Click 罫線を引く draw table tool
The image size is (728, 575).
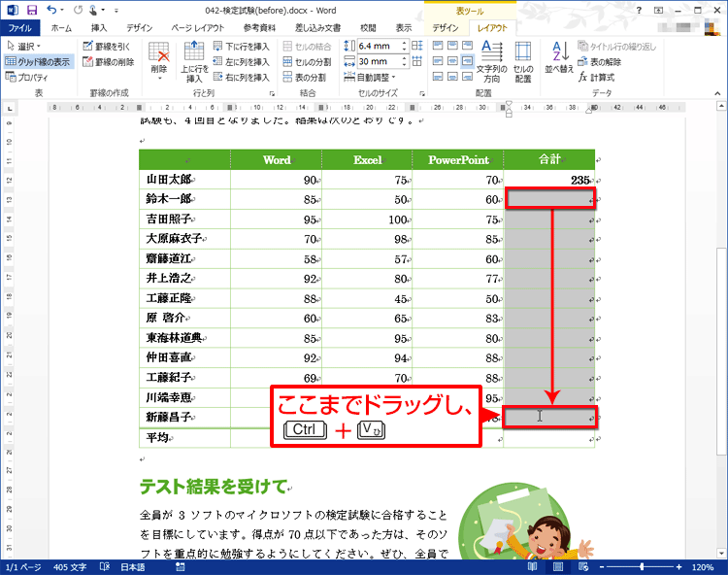(107, 46)
